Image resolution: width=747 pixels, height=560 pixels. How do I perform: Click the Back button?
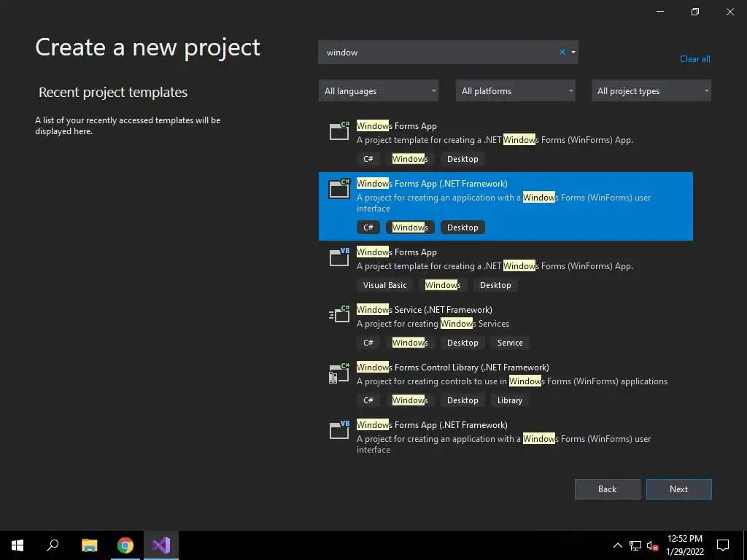pos(608,489)
